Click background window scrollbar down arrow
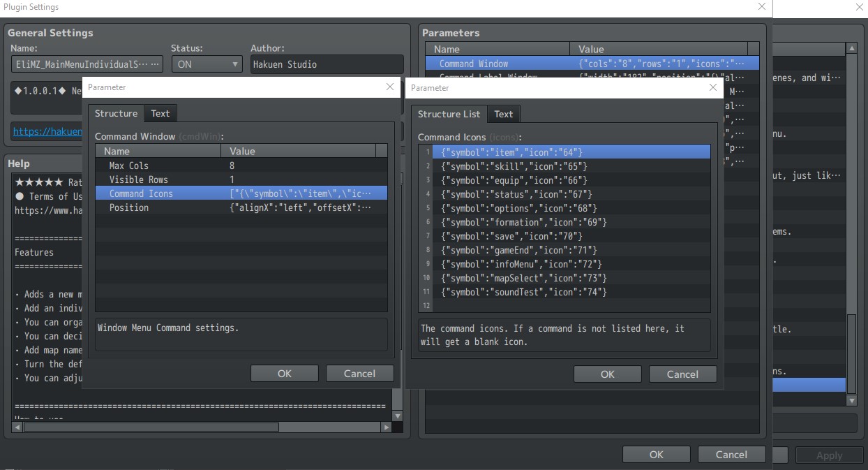 (x=851, y=401)
